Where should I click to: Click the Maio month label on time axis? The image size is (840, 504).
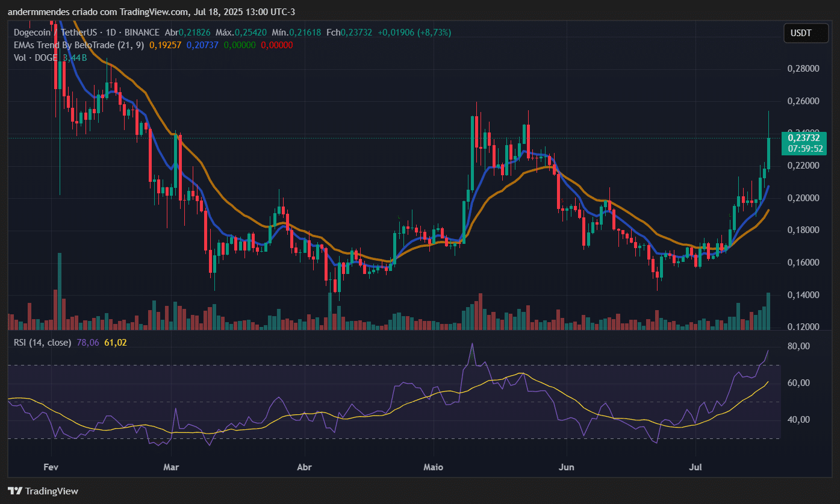click(x=434, y=467)
